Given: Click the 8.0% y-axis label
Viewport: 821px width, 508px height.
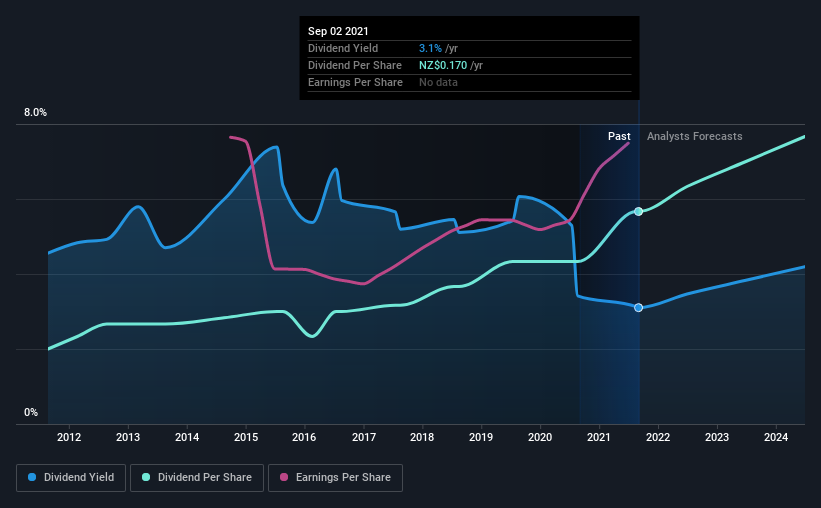Looking at the screenshot, I should click(35, 113).
